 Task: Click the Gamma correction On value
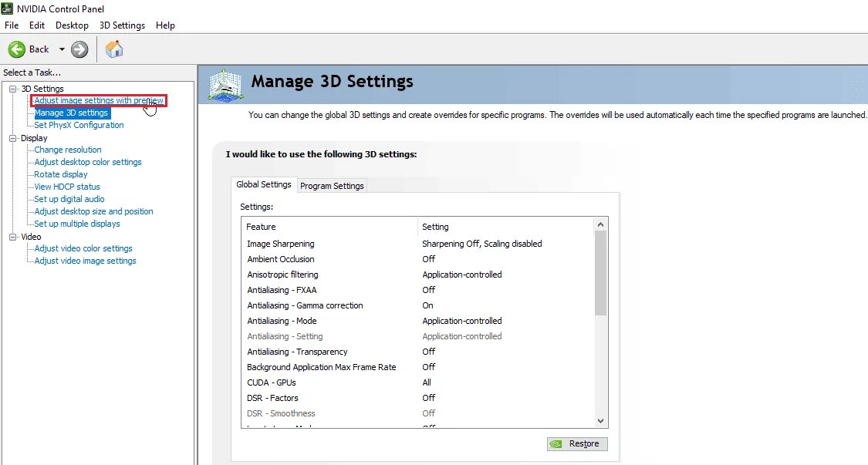[x=427, y=306]
